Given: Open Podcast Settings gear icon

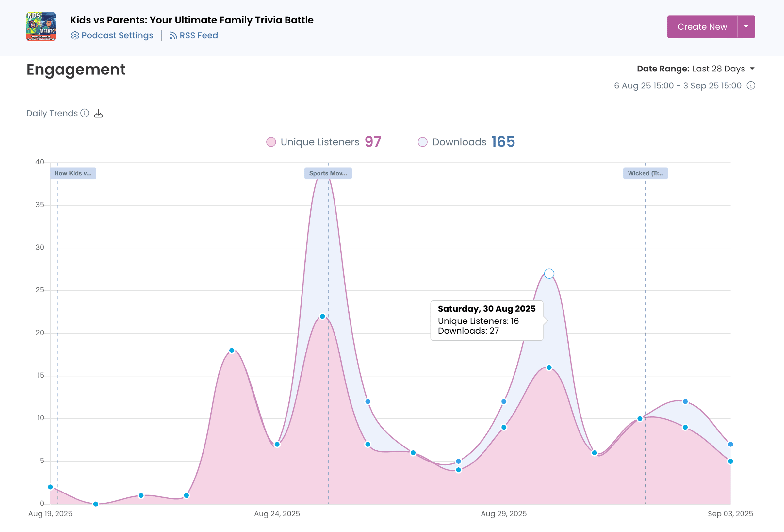Looking at the screenshot, I should [x=74, y=35].
